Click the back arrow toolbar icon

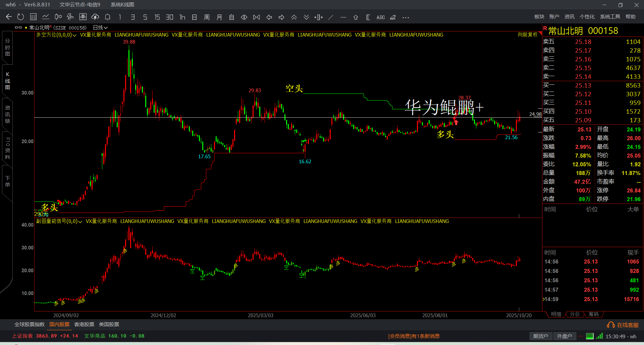pyautogui.click(x=9, y=17)
